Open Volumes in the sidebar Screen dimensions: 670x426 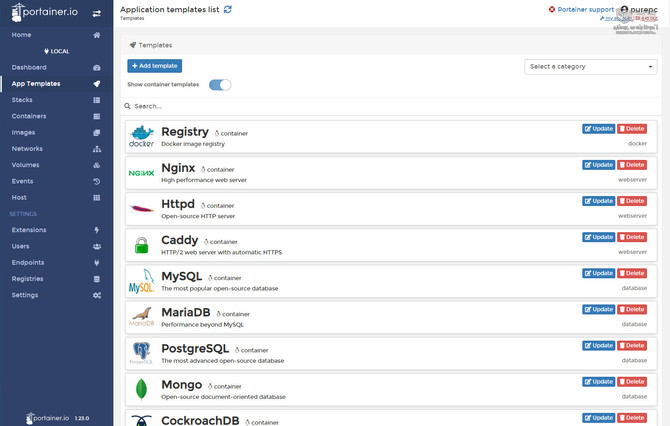[x=26, y=165]
